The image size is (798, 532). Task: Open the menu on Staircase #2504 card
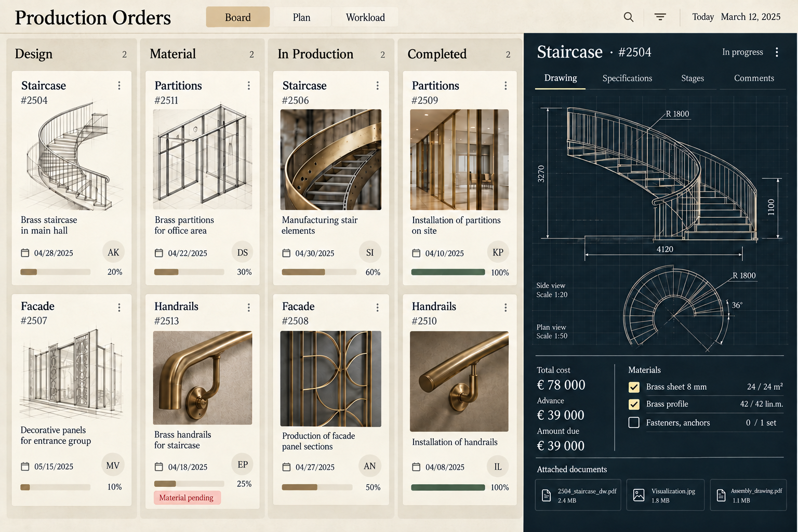[119, 85]
